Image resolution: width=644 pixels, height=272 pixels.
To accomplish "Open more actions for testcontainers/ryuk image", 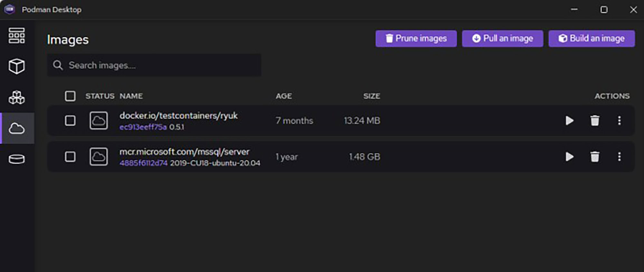I will (619, 121).
